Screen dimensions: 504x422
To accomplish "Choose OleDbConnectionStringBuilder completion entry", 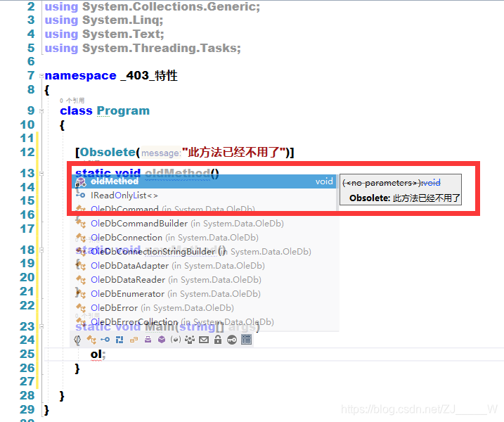I will coord(204,252).
